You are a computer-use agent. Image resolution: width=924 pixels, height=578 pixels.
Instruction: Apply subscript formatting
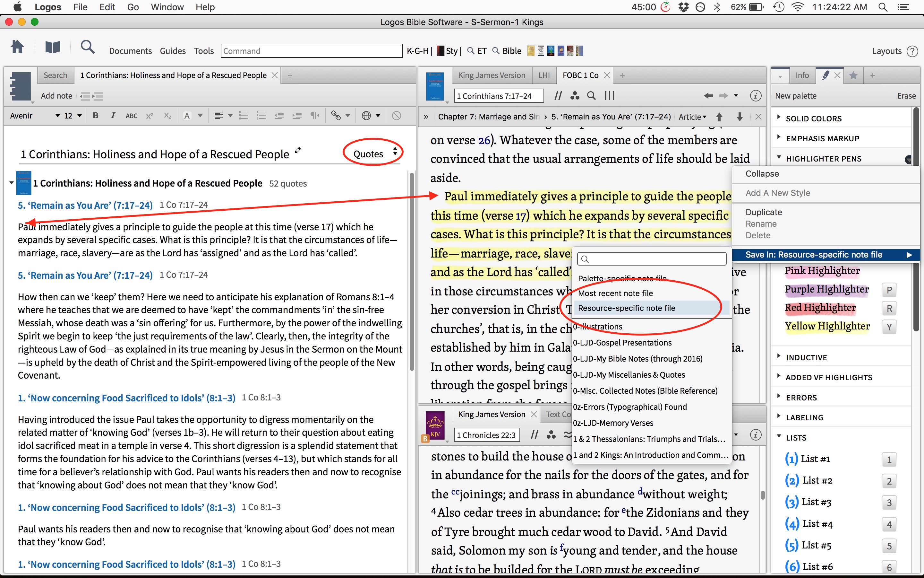pos(167,116)
